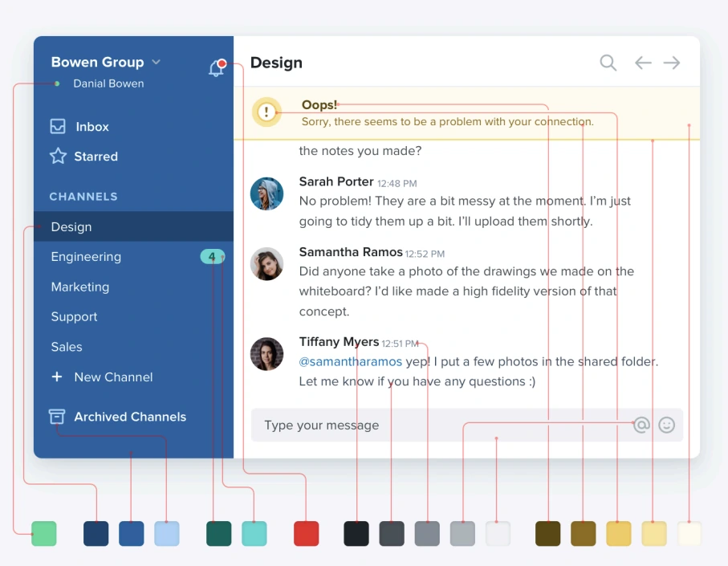Open the Sales channel

coord(66,347)
